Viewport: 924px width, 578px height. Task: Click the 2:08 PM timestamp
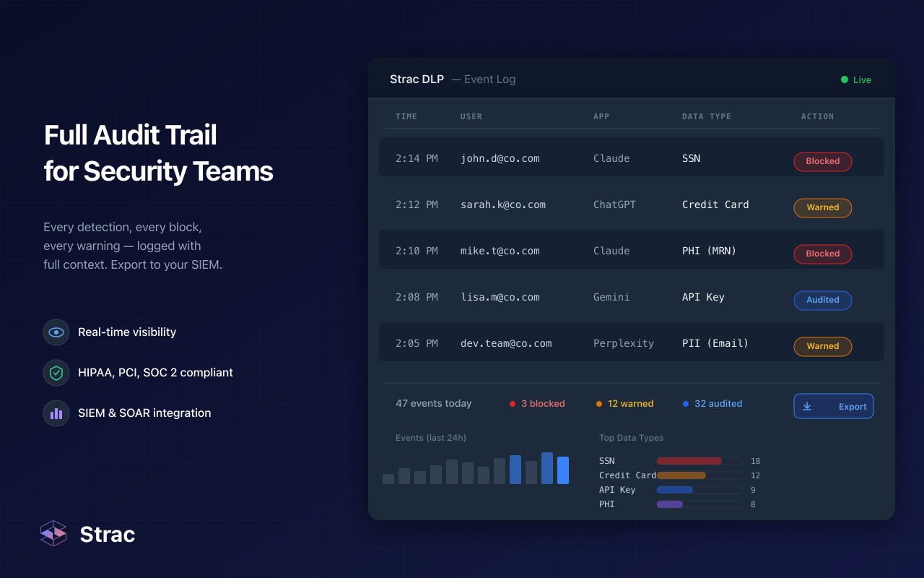pos(417,297)
